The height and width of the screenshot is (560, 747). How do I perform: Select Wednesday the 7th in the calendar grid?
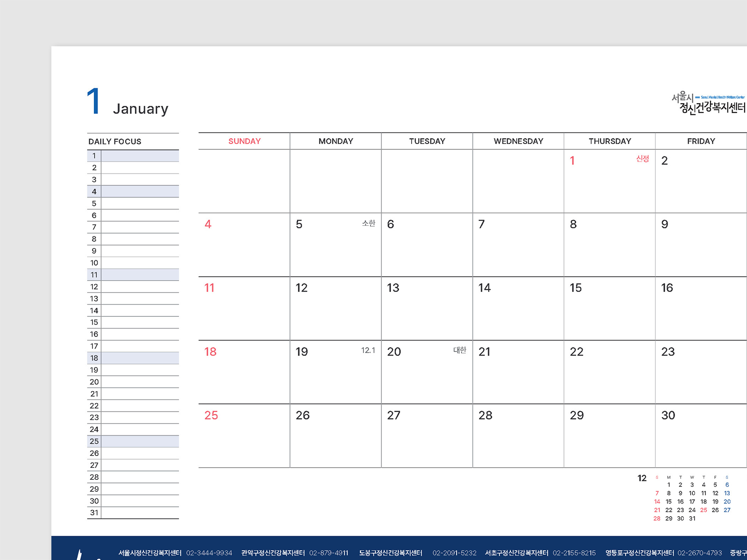coord(482,224)
